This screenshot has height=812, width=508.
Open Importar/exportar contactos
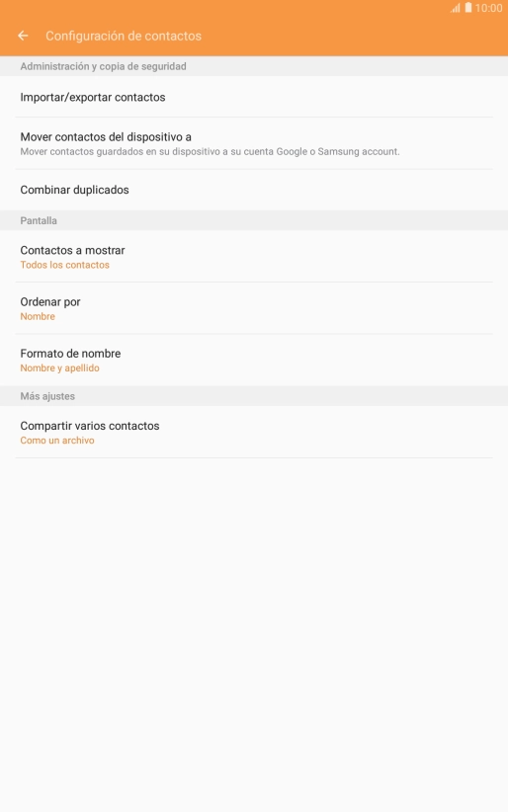pos(254,97)
